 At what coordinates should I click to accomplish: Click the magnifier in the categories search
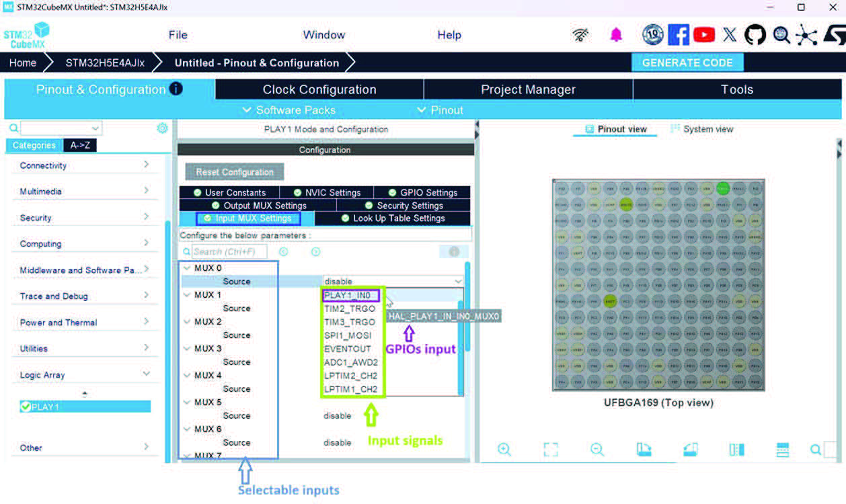(x=13, y=128)
